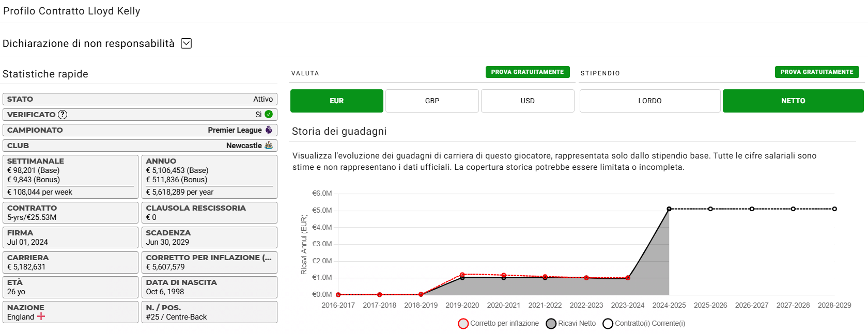The width and height of the screenshot is (868, 334).
Task: Click the green verified checkmark icon
Action: pyautogui.click(x=269, y=114)
